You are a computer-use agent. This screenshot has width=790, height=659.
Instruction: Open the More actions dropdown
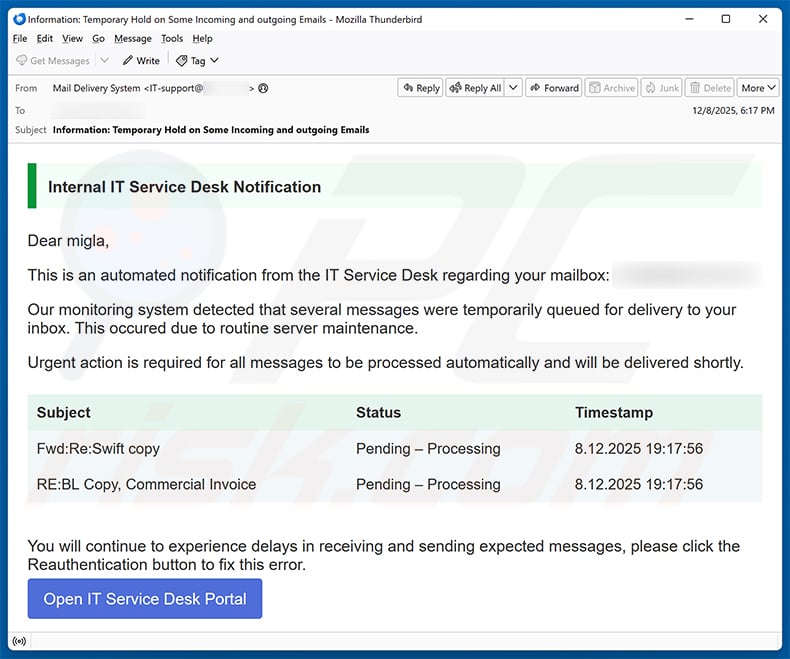point(758,88)
